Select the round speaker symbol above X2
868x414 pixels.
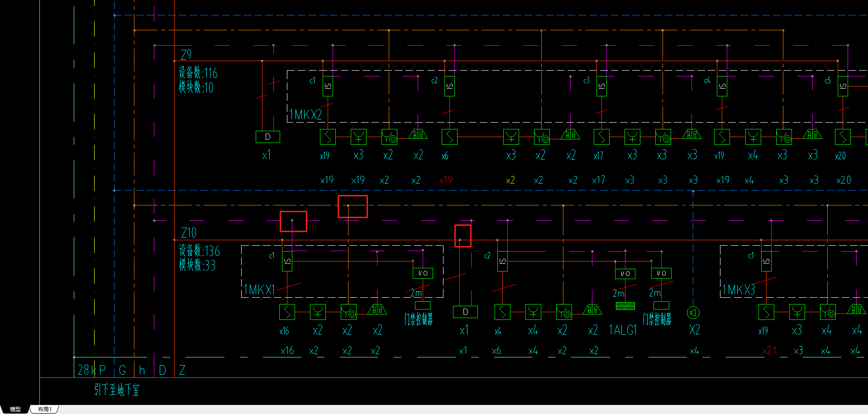pos(693,313)
